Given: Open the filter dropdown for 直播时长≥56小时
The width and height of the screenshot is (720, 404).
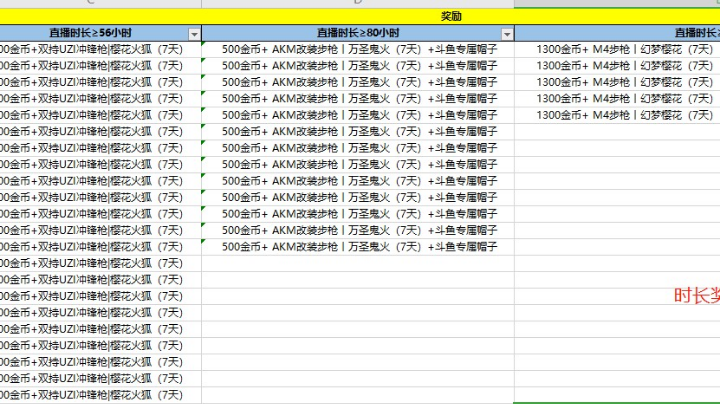Looking at the screenshot, I should pyautogui.click(x=194, y=34).
